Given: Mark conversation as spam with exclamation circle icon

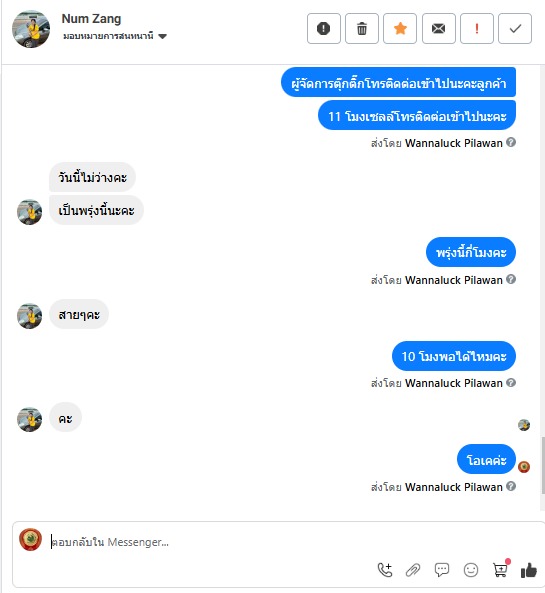Looking at the screenshot, I should (x=323, y=28).
